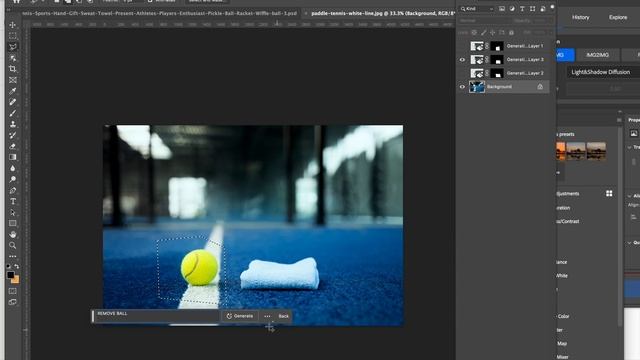The image size is (640, 360).
Task: Click the Generate button
Action: point(240,316)
